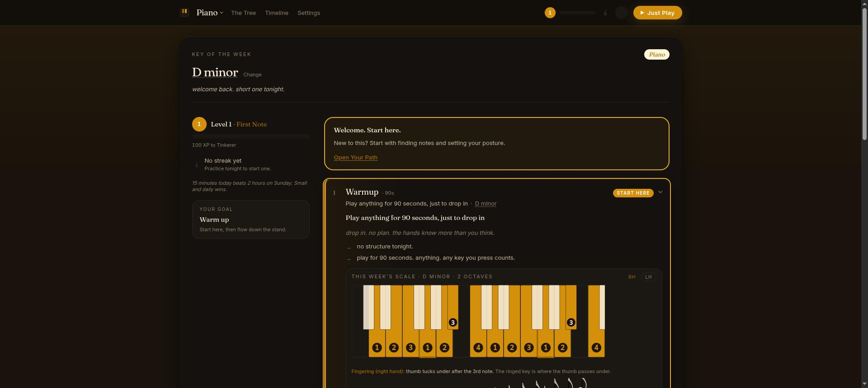The image size is (868, 388).
Task: Go to the Timeline page
Action: (277, 13)
